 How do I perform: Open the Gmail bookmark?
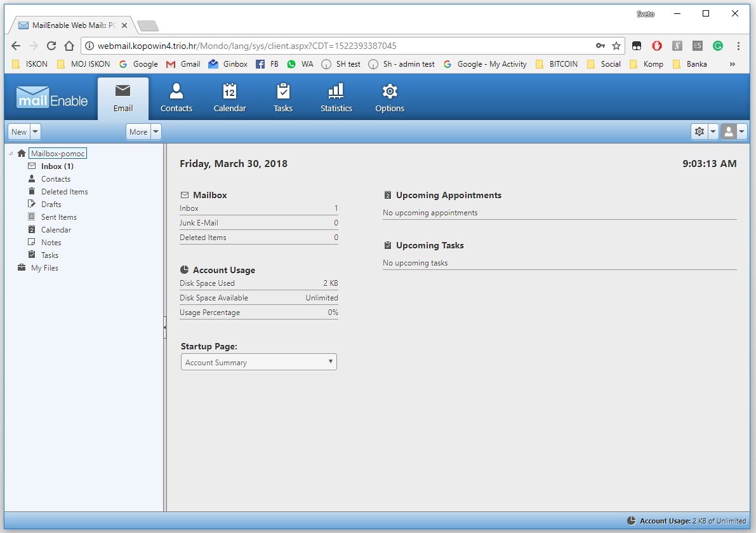pyautogui.click(x=183, y=64)
